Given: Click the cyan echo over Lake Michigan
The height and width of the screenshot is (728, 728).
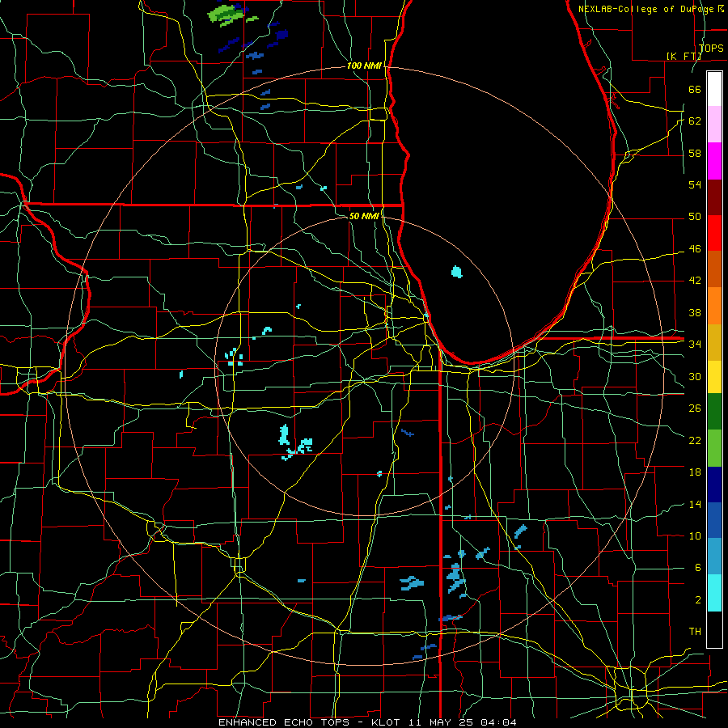Looking at the screenshot, I should click(457, 272).
